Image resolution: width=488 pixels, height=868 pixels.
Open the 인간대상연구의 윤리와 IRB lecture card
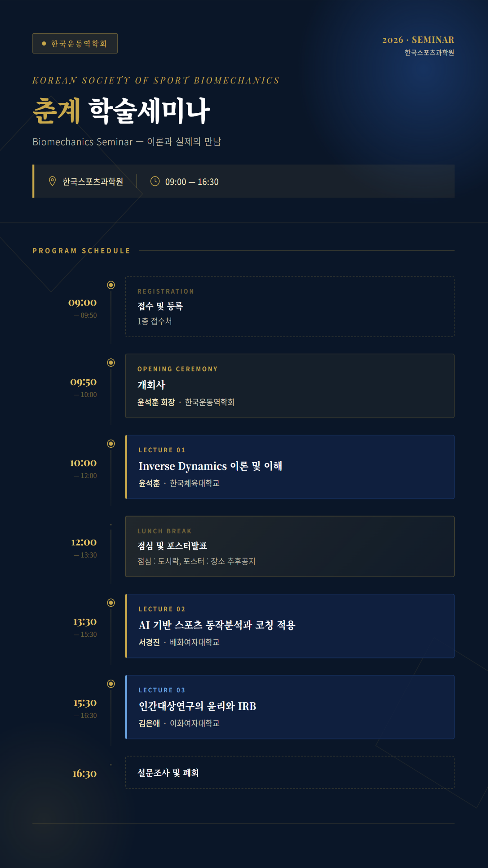click(x=290, y=707)
